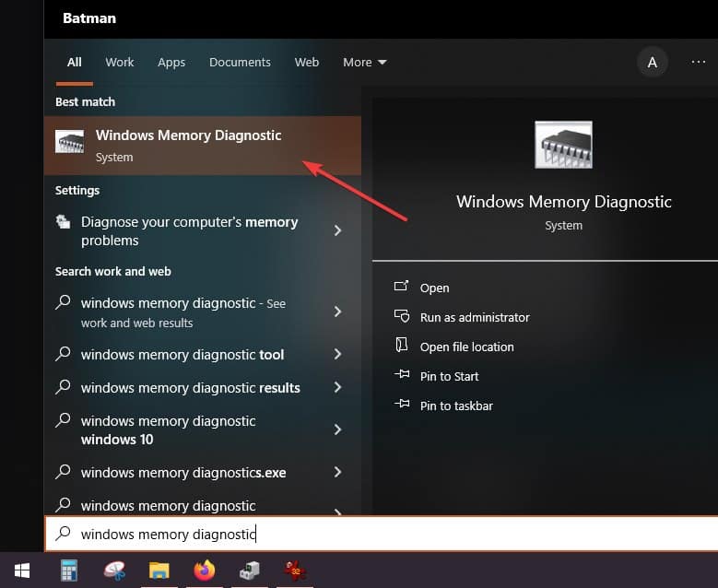Open the computer network app taskbar icon
The image size is (718, 588).
coord(250,570)
